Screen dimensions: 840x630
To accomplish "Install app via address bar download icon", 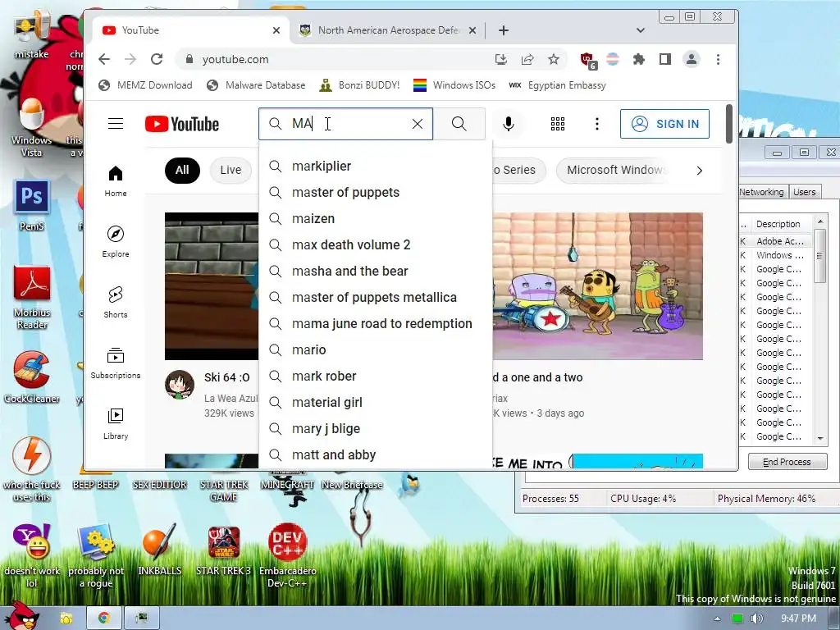I will tap(501, 59).
